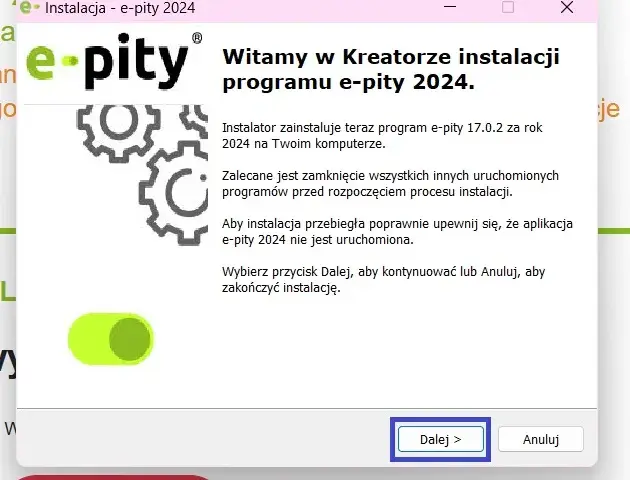Close the e-pity installer window
The width and height of the screenshot is (630, 480).
pos(567,7)
